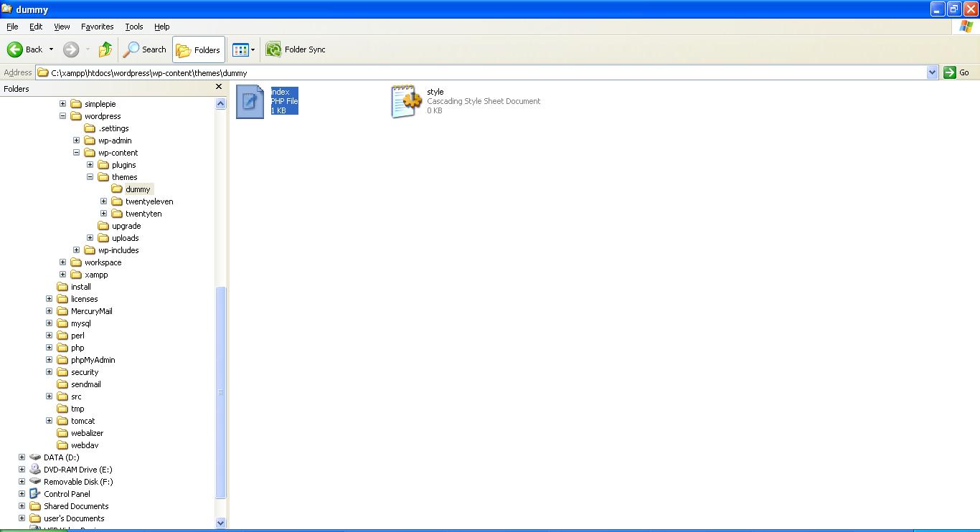Select the style CSS file icon
This screenshot has width=980, height=532.
pos(406,102)
